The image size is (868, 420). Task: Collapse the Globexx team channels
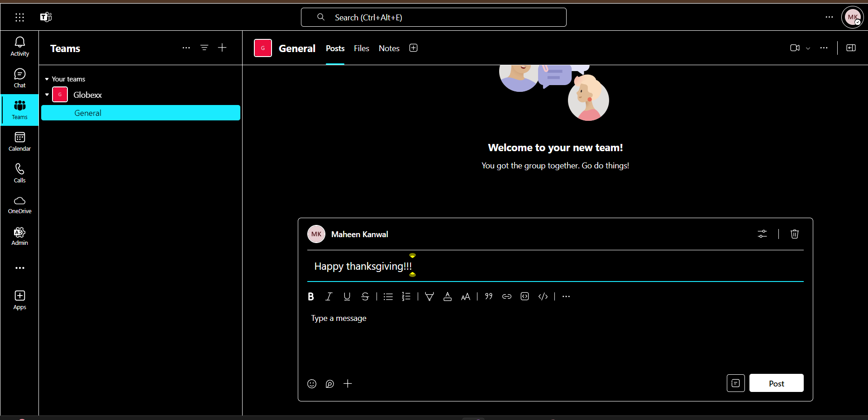[47, 95]
